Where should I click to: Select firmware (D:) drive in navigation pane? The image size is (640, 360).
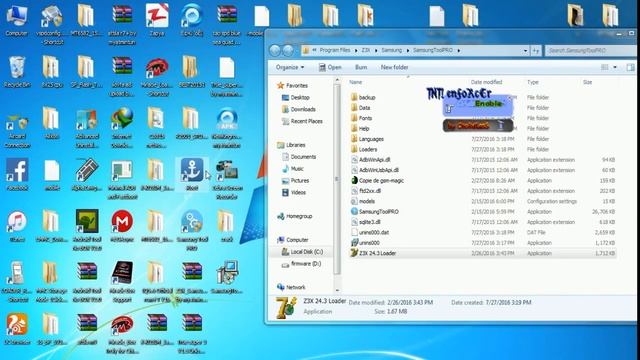point(302,264)
